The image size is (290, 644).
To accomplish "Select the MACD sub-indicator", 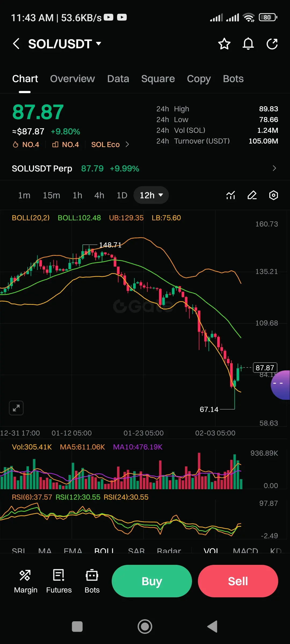I will (x=245, y=551).
